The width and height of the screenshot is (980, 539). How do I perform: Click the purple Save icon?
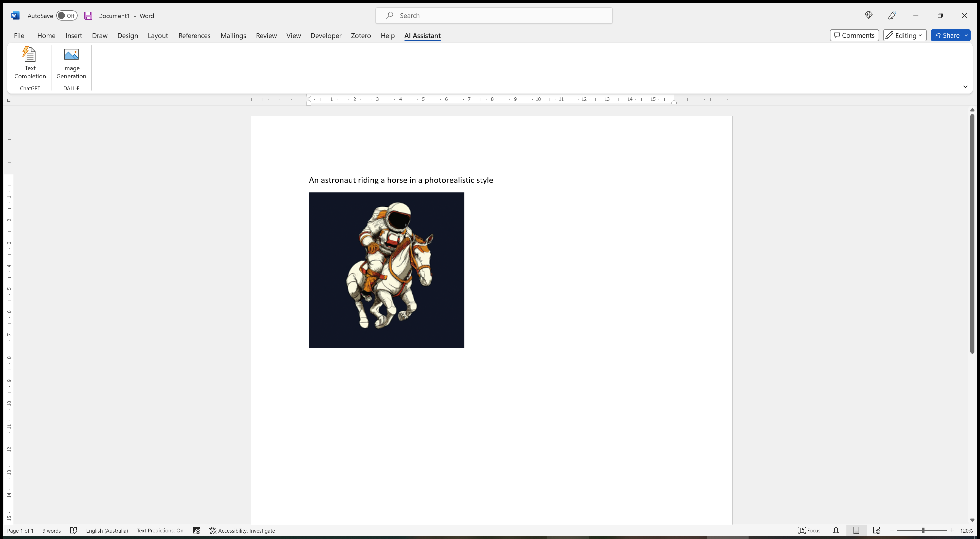tap(88, 16)
